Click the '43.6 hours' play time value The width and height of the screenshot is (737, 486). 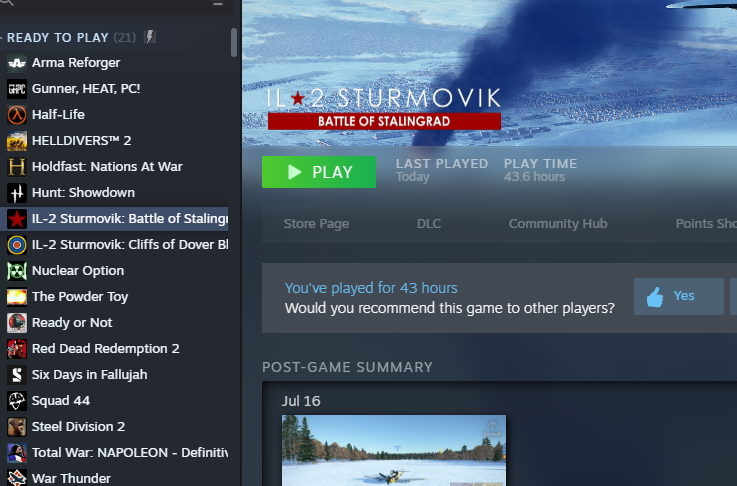pos(534,177)
